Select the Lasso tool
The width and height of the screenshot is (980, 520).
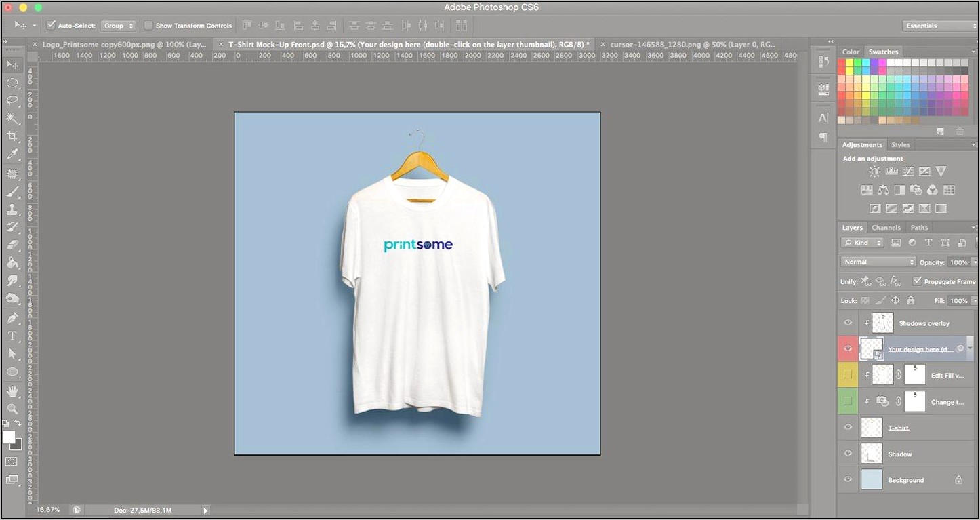[12, 101]
